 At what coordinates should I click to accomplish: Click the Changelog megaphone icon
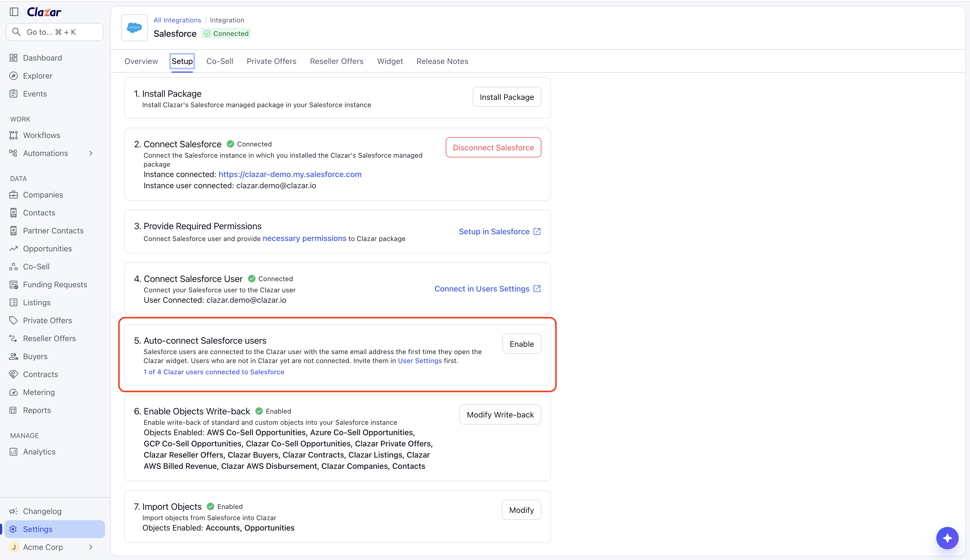[13, 511]
